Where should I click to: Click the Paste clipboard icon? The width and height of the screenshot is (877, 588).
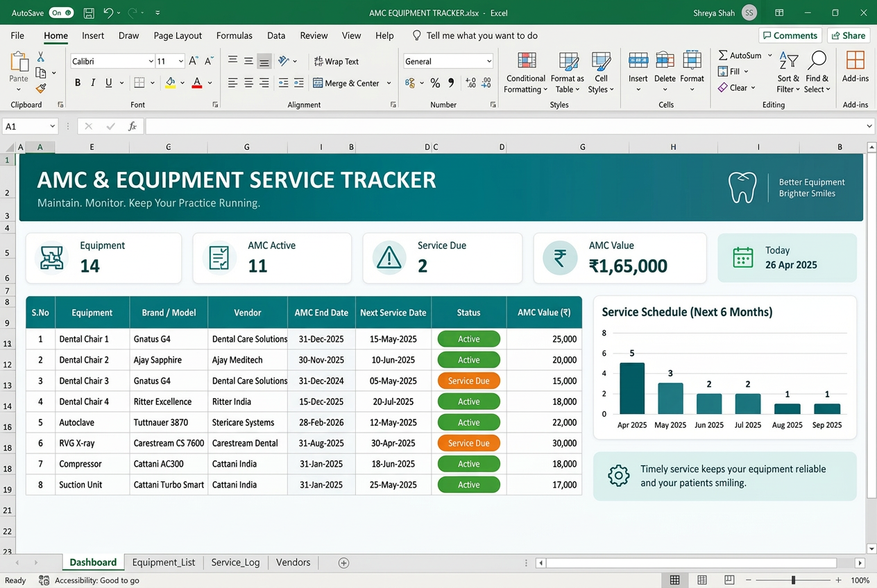[x=19, y=62]
